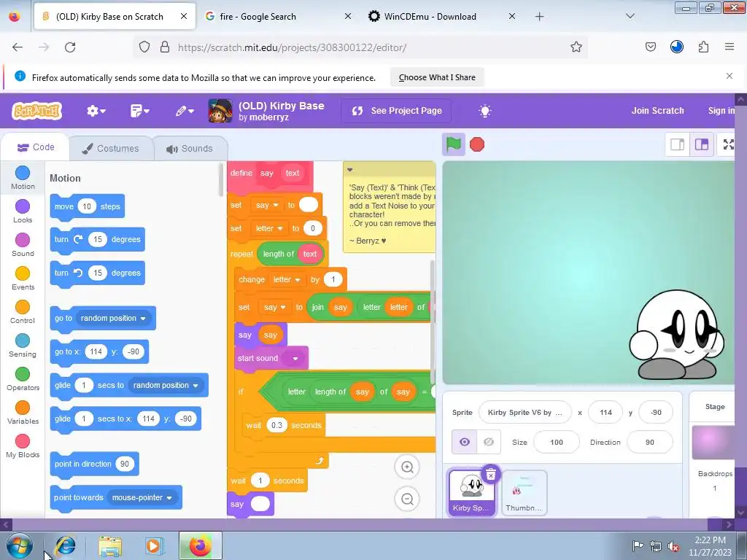The image size is (747, 560).
Task: Bookmark this page with the star
Action: point(576,47)
